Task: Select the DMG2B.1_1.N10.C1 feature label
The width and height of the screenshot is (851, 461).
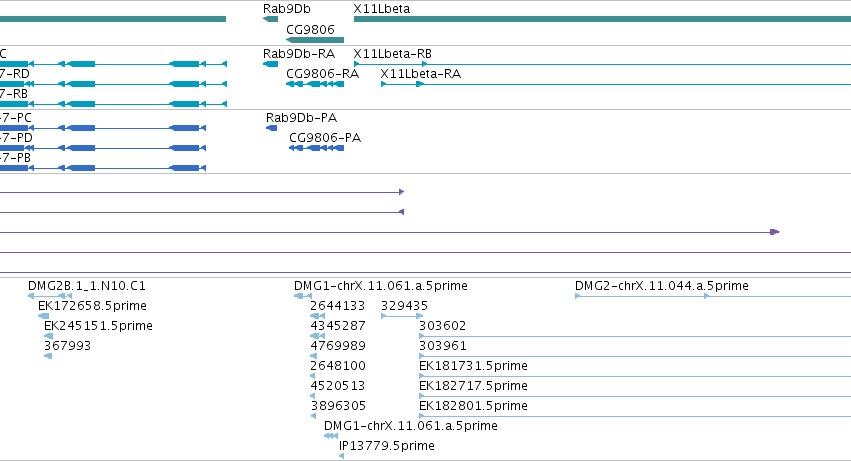Action: pyautogui.click(x=87, y=286)
